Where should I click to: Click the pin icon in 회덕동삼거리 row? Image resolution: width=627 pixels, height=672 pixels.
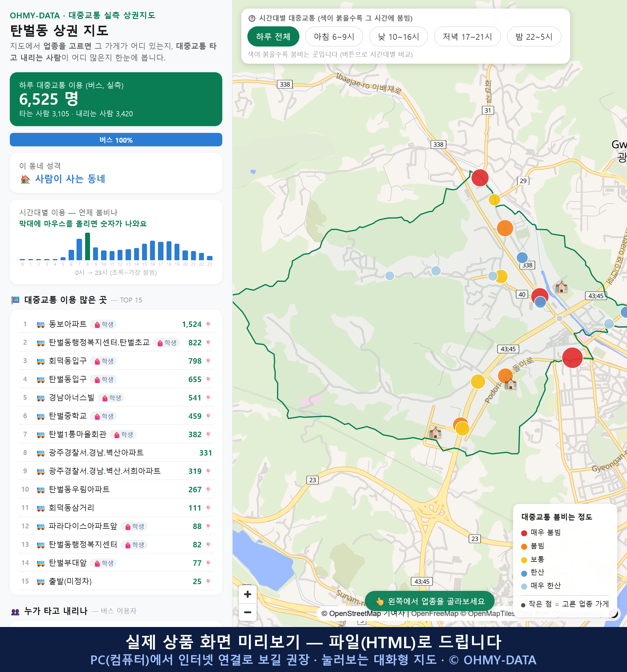(x=208, y=508)
